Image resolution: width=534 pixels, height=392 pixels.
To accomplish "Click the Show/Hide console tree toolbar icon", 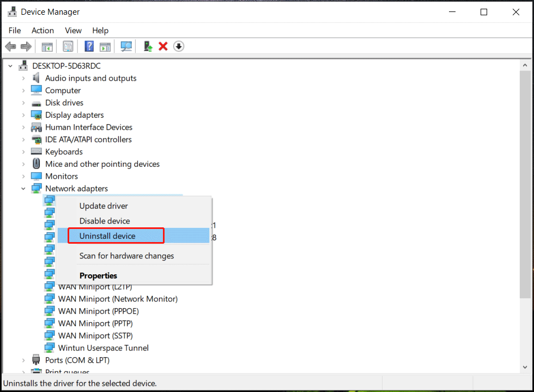I will pos(47,46).
